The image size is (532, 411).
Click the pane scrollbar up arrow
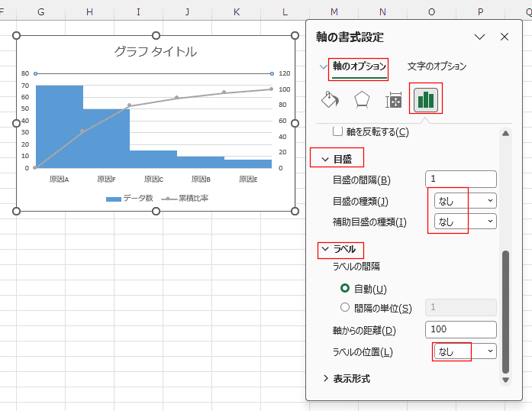(505, 134)
